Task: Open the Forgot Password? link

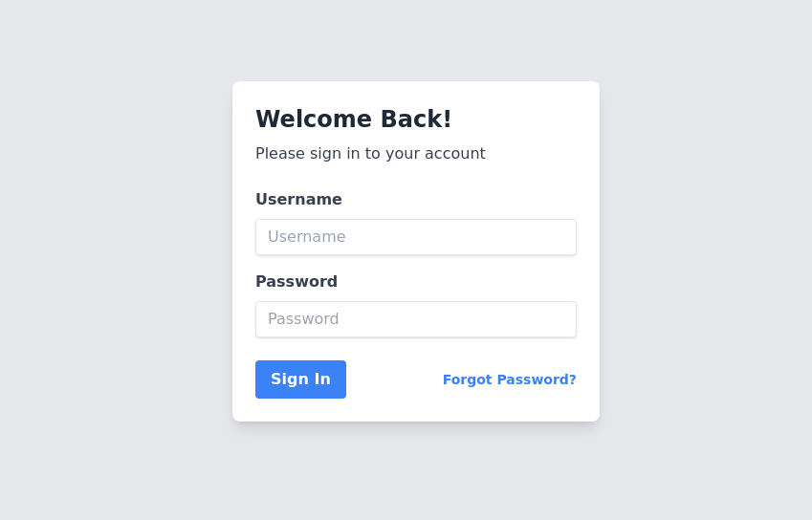Action: (509, 379)
